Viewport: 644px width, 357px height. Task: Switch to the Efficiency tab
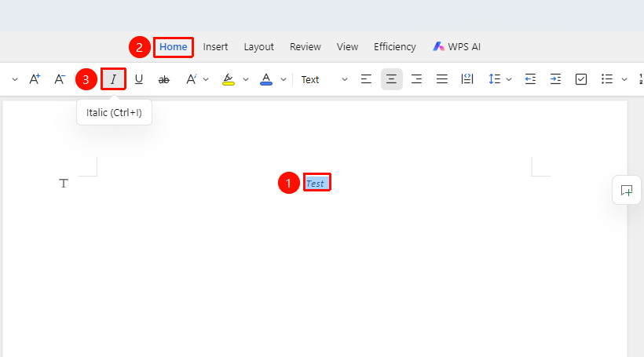[395, 47]
